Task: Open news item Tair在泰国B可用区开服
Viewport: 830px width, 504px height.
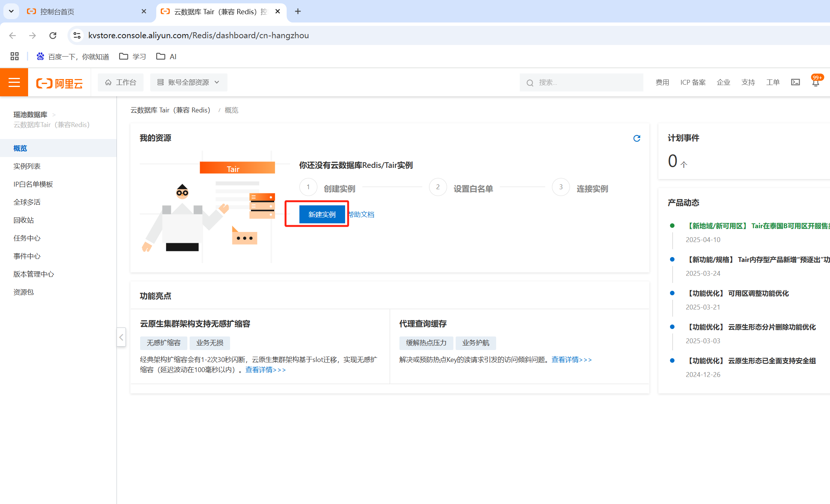Action: (x=758, y=226)
